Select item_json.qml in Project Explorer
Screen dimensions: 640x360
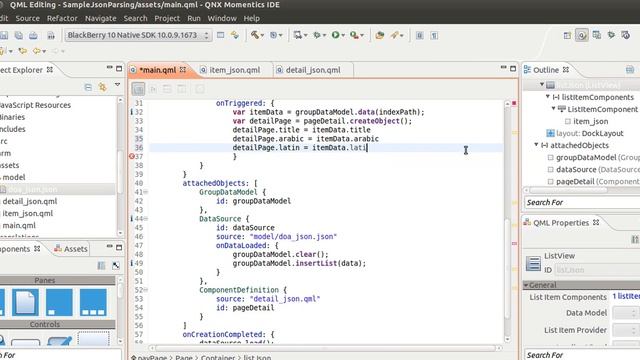coord(27,213)
